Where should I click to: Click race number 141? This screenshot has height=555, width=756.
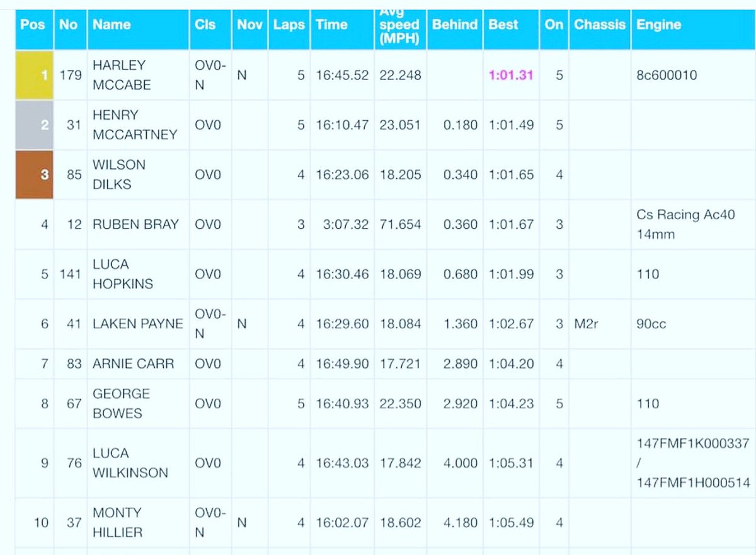click(71, 274)
